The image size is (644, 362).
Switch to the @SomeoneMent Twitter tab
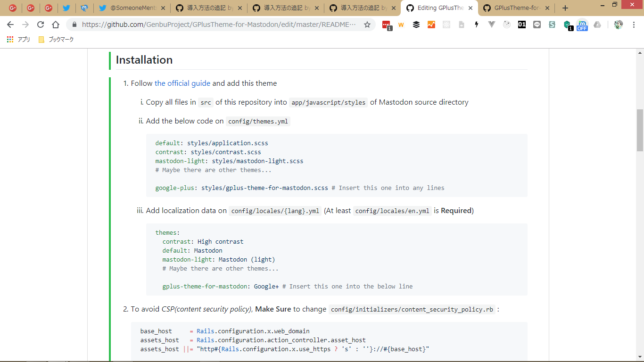[133, 8]
